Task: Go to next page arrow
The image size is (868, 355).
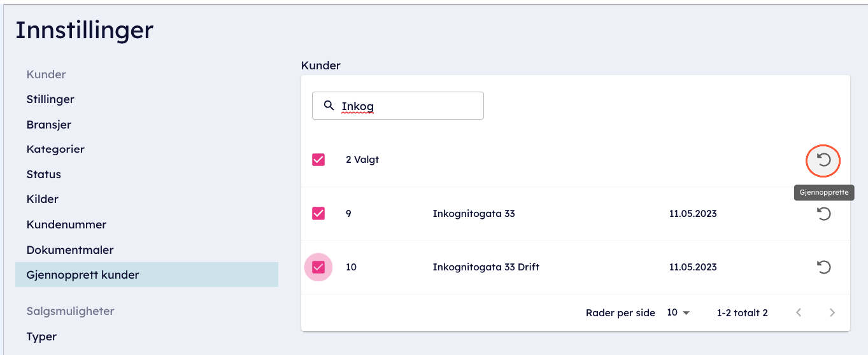Action: click(x=832, y=312)
